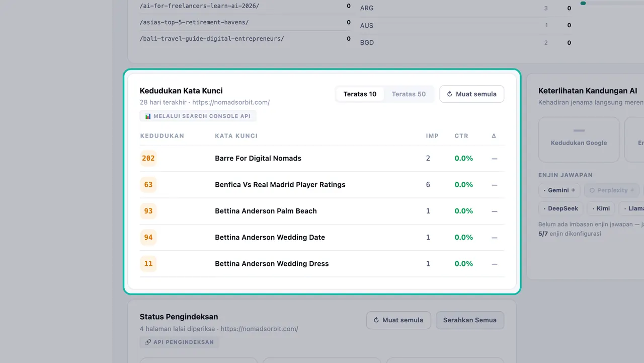Screen dimensions: 644x363
Task: Click the KATA KUNCI column header
Action: tap(236, 136)
